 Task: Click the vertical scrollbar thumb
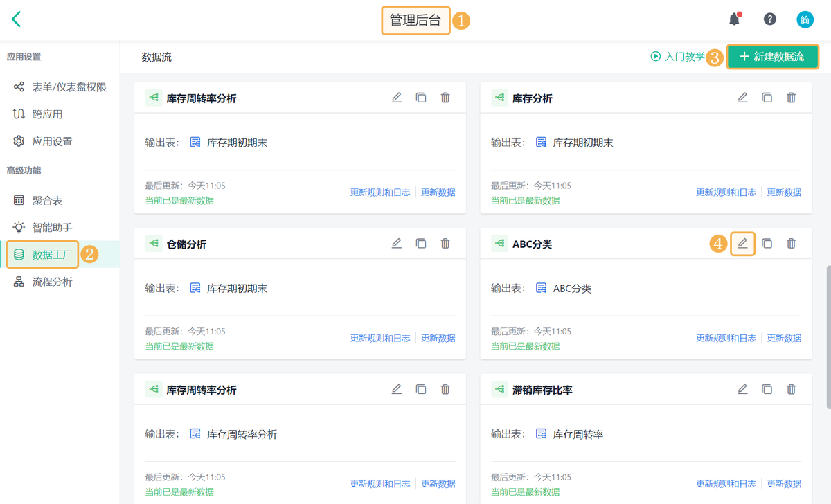(828, 338)
